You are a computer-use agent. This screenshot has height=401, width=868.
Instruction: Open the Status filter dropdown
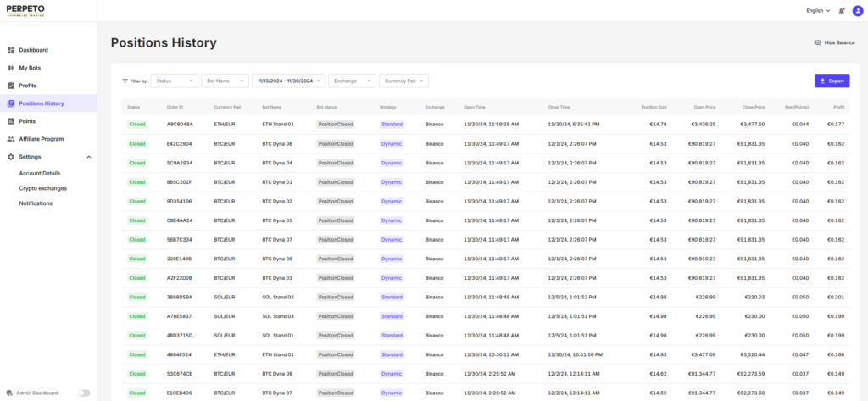175,81
